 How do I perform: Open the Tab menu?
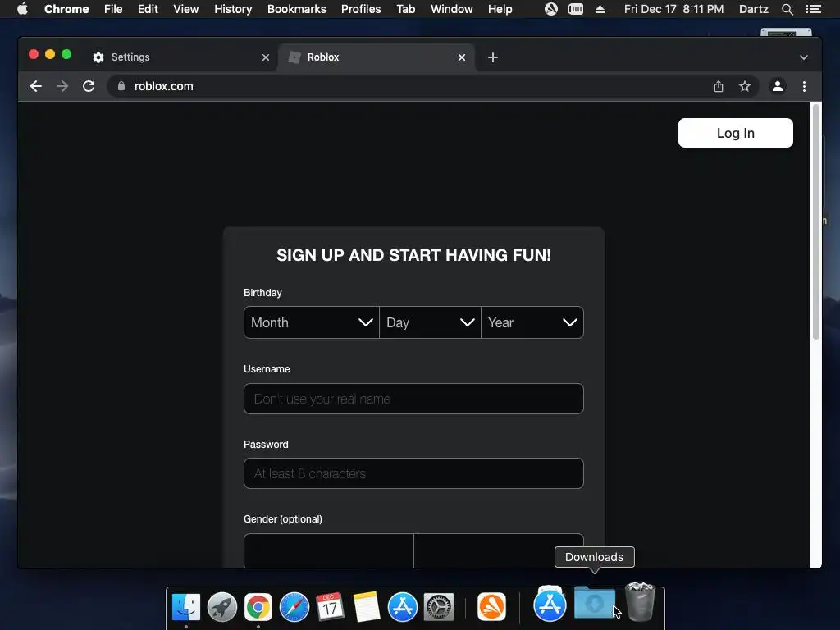[406, 9]
